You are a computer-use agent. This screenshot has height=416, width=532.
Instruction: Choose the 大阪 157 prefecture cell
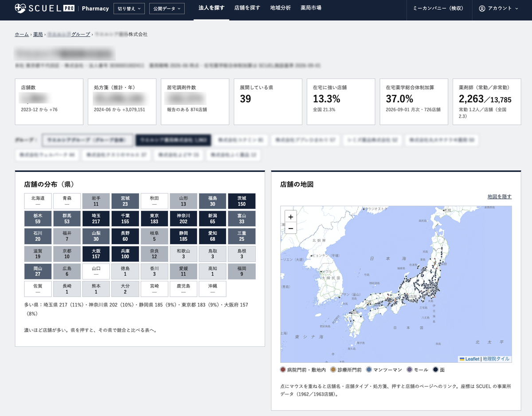(96, 254)
